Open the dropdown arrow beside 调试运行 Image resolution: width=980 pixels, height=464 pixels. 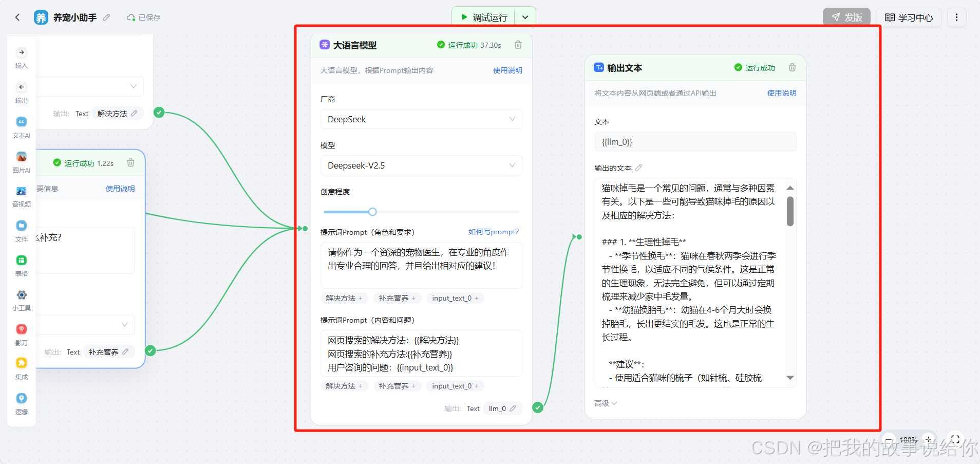coord(525,17)
